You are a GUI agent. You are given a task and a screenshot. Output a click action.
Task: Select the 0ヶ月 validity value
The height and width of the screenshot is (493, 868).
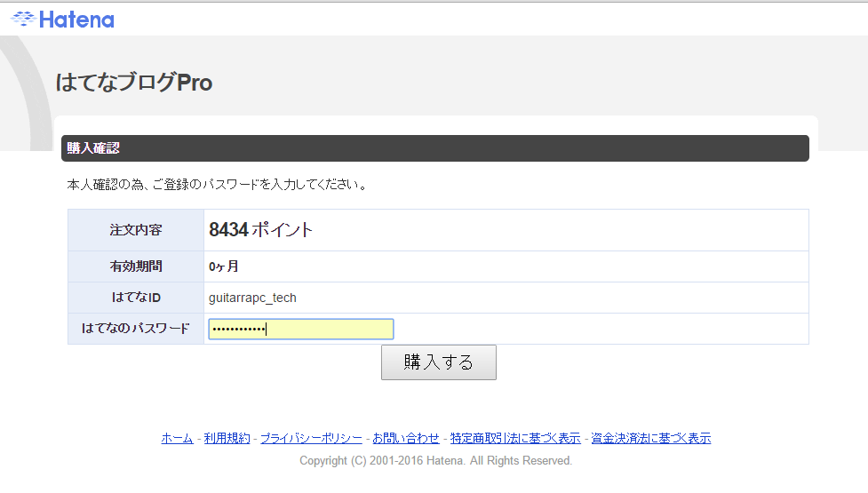click(x=224, y=266)
